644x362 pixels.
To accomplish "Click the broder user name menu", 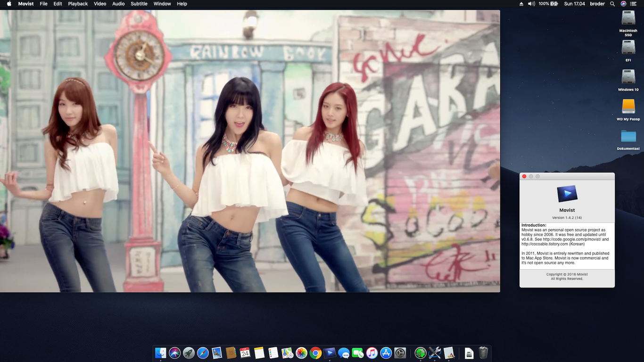I will 597,4.
